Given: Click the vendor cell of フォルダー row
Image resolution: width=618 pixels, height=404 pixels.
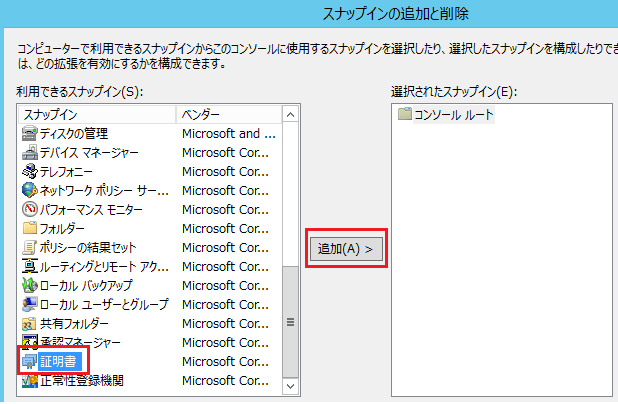Looking at the screenshot, I should [x=225, y=228].
